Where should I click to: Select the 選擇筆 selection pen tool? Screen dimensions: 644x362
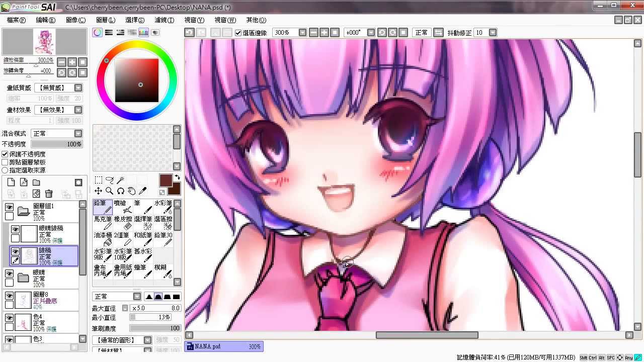[143, 223]
